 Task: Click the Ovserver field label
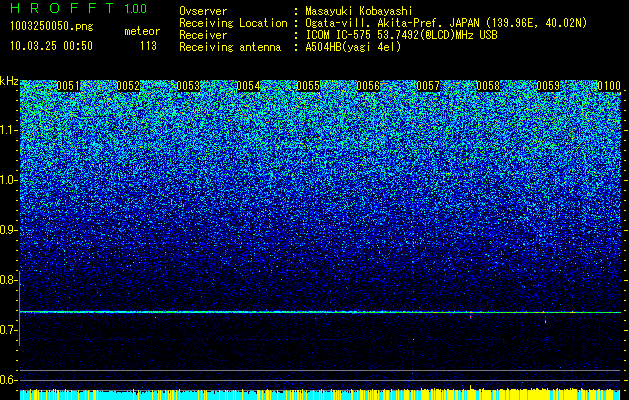[x=203, y=11]
